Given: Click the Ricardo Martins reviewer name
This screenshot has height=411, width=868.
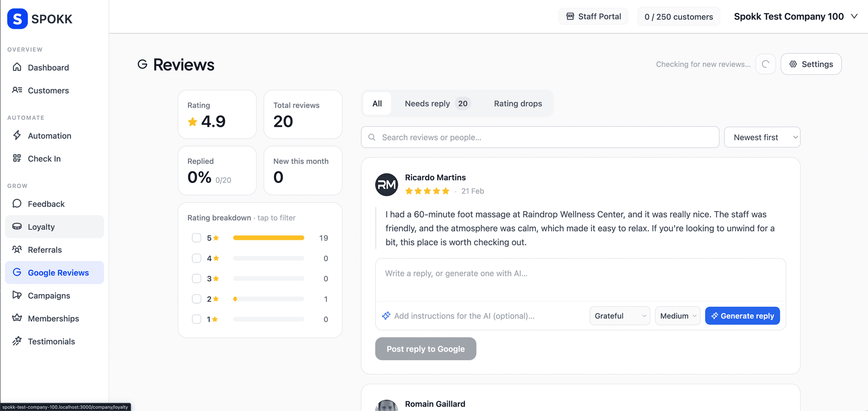Looking at the screenshot, I should tap(435, 177).
